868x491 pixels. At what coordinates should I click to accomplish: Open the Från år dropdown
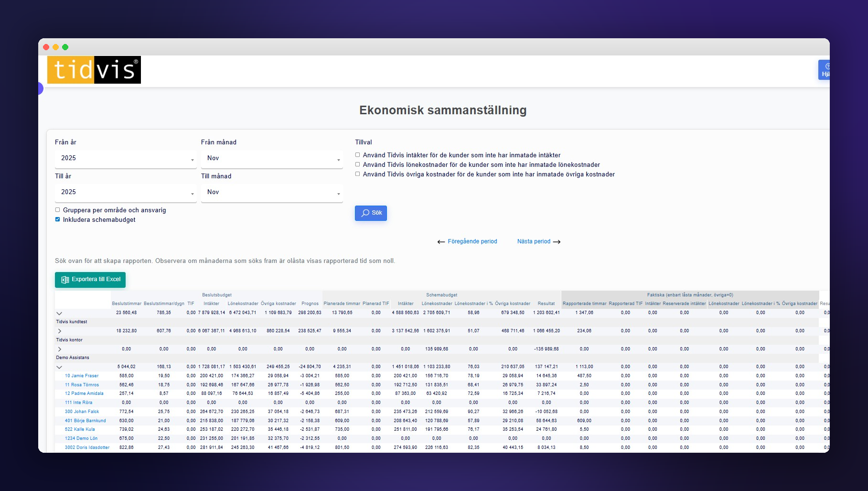click(126, 158)
